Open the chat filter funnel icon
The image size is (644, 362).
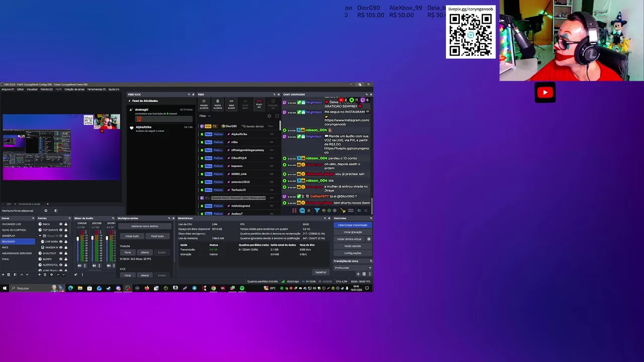317,211
